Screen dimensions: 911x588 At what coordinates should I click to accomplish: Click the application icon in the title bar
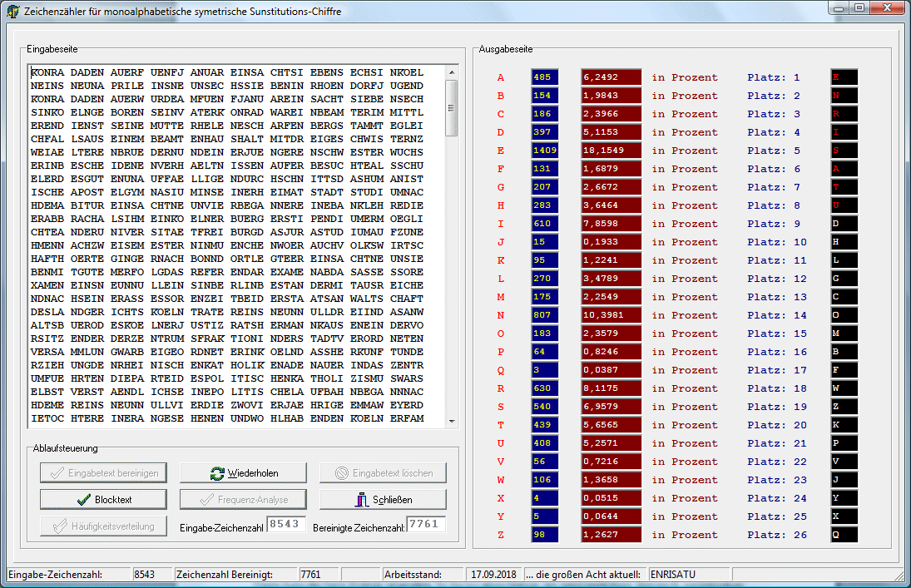pos(12,11)
